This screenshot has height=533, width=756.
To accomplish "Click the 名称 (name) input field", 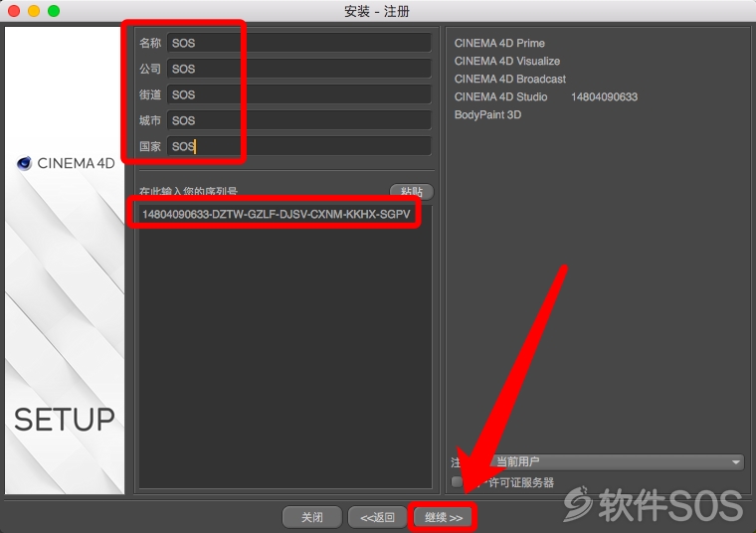I will (x=299, y=43).
